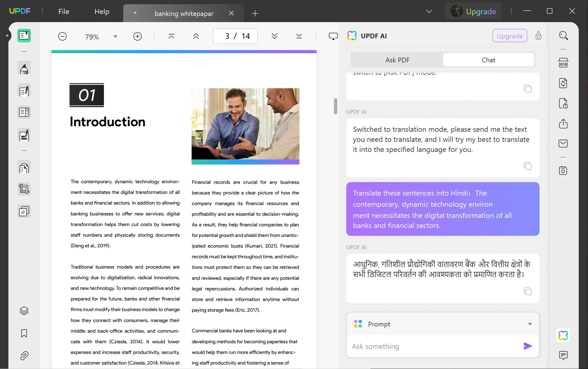Screen dimensions: 588x369
Task: Open the zoom level dropdown at 79%
Action: (x=115, y=36)
